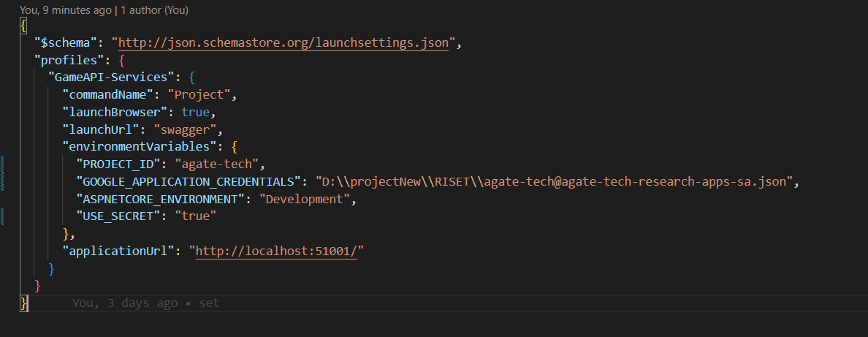Click the git change marker beside PROJECT_ID line
This screenshot has height=337, width=868.
pos(3,164)
